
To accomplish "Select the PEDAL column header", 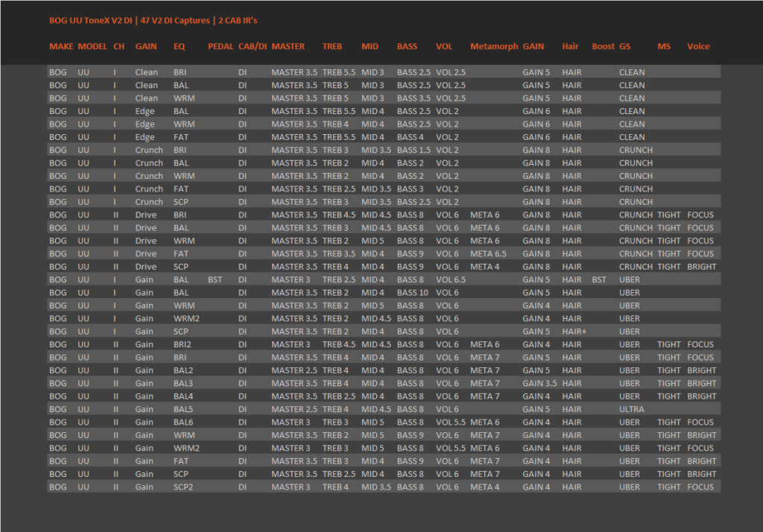I will [221, 46].
